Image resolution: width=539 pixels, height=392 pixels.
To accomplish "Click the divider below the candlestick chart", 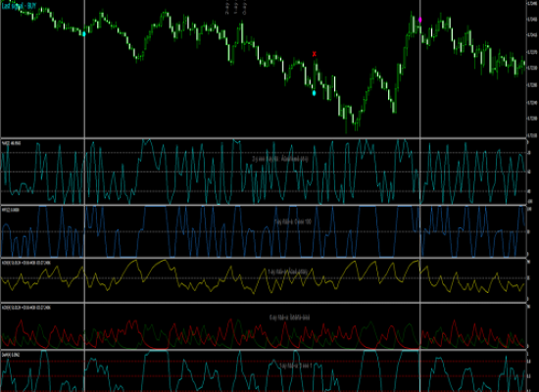I will 264,138.
